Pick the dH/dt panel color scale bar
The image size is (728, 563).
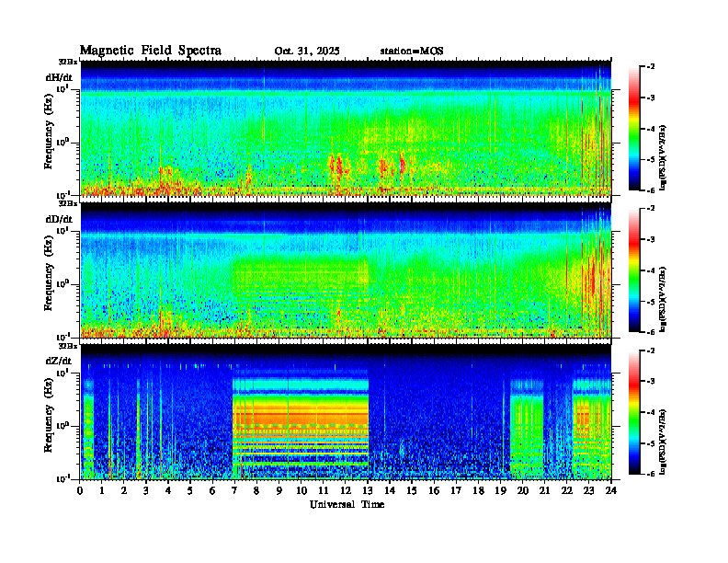click(634, 129)
